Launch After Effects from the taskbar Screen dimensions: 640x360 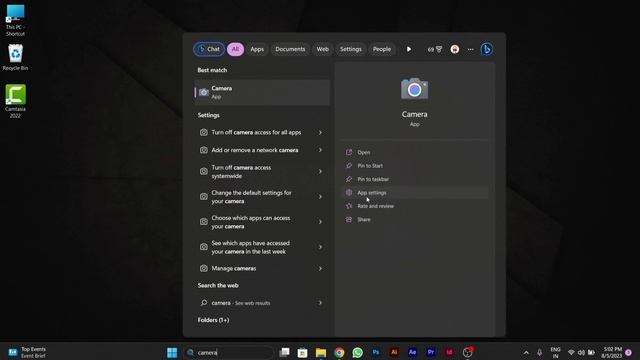click(x=413, y=352)
